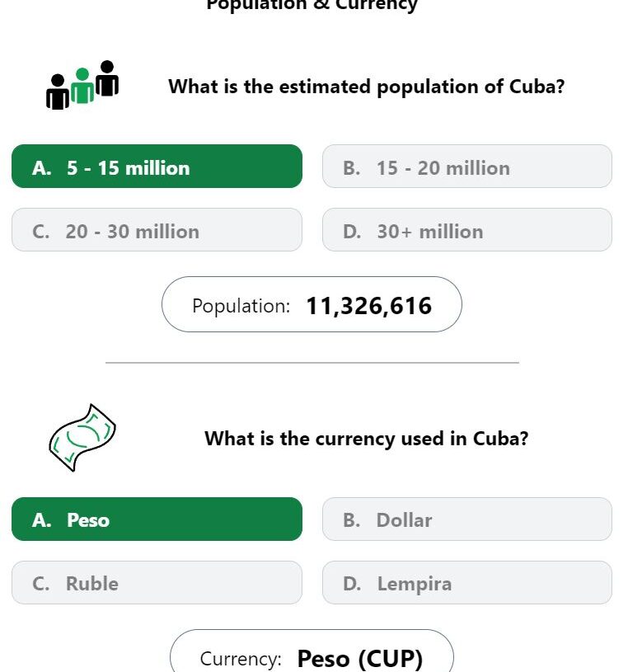
Task: Choose option B, 15 - 20 million
Action: (x=467, y=167)
